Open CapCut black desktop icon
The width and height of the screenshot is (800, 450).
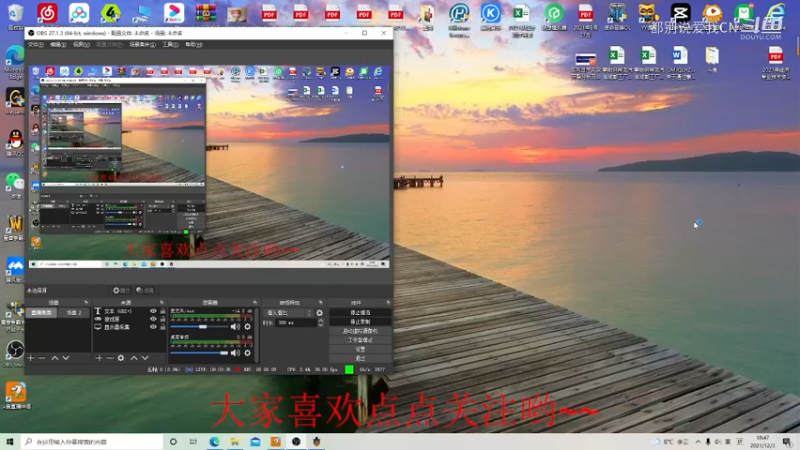click(680, 14)
